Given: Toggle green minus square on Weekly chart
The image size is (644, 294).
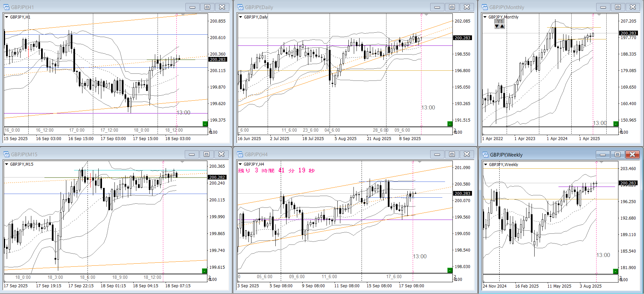Looking at the screenshot, I should (x=615, y=271).
